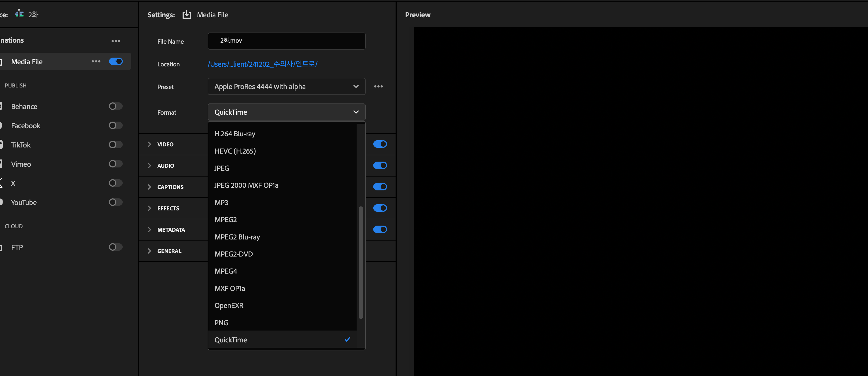Choose PNG in the format list

pos(221,323)
